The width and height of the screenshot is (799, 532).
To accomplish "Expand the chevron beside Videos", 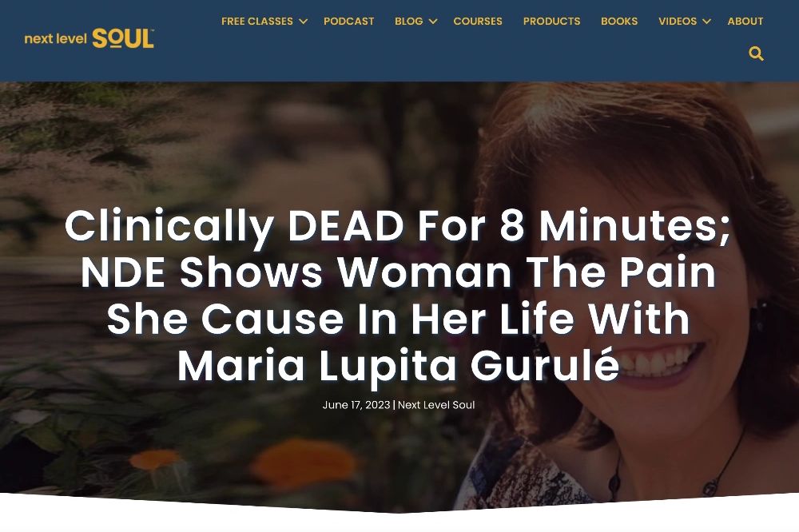I will (x=706, y=22).
